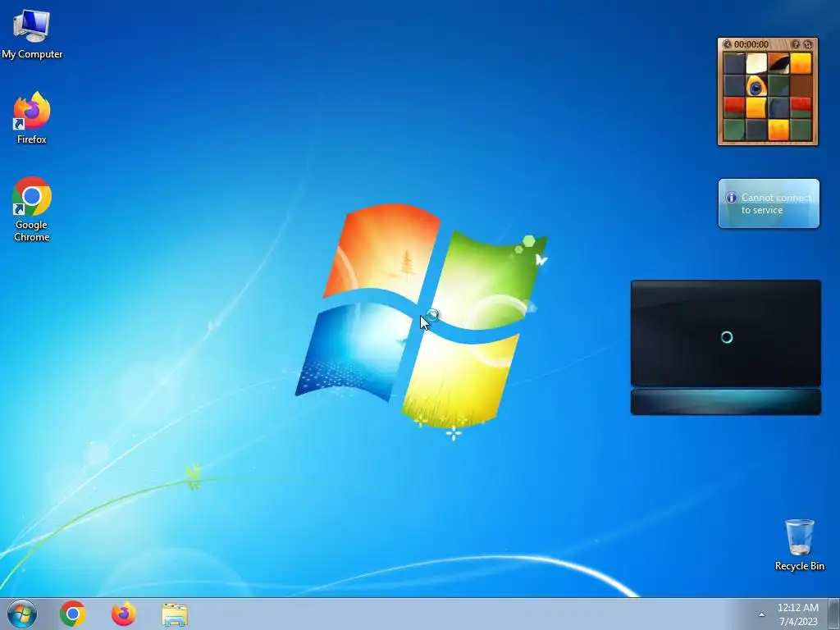The height and width of the screenshot is (630, 840).
Task: Click the toucan eye puzzle tile
Action: [x=756, y=85]
